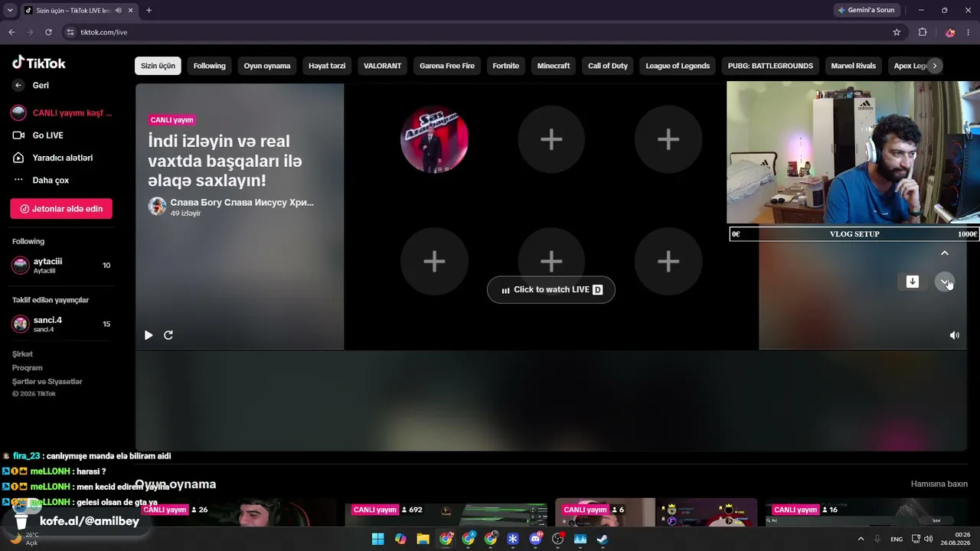The width and height of the screenshot is (980, 551).
Task: Open a new browser tab
Action: coord(149,11)
